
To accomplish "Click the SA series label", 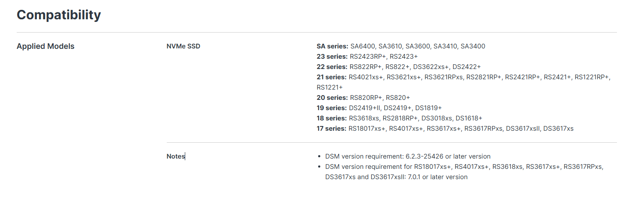I will click(x=332, y=46).
